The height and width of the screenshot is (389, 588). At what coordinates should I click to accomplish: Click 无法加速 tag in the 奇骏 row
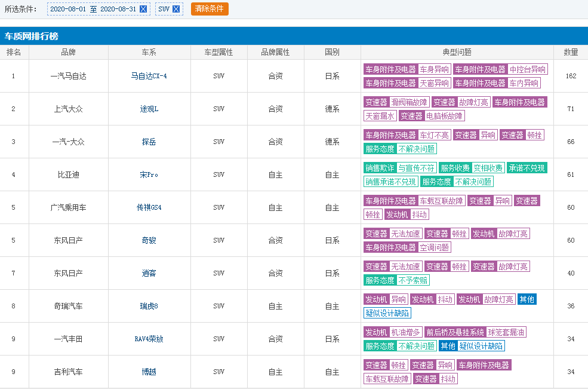pos(406,234)
